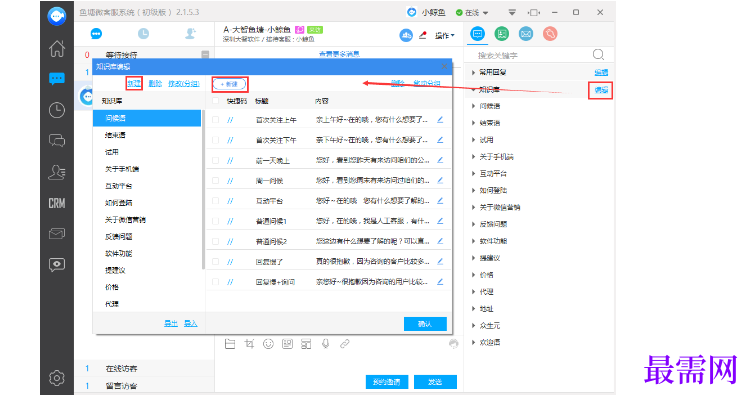756x401 pixels.
Task: Open the green icon panel on the right
Action: (x=502, y=34)
